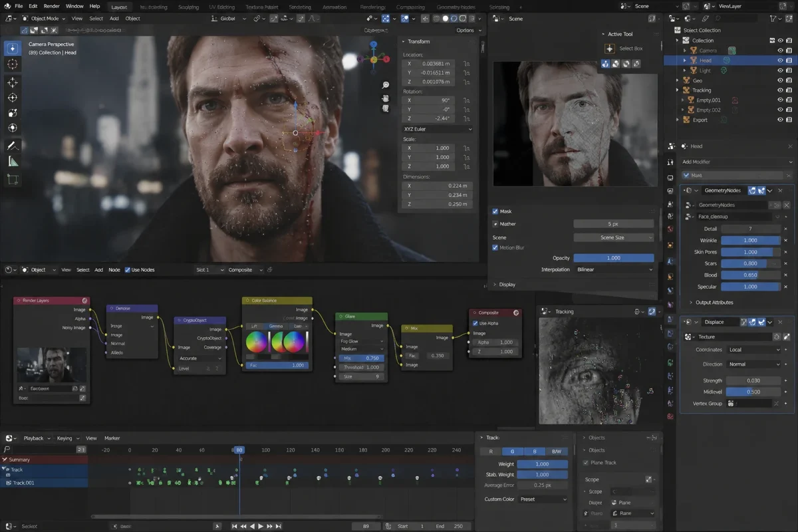Image resolution: width=798 pixels, height=532 pixels.
Task: Select the Rotate tool in viewport toolbar
Action: 13,98
